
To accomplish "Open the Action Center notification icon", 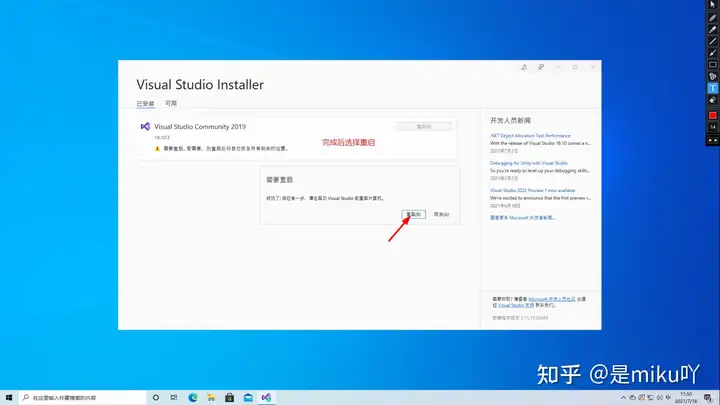I will [708, 398].
